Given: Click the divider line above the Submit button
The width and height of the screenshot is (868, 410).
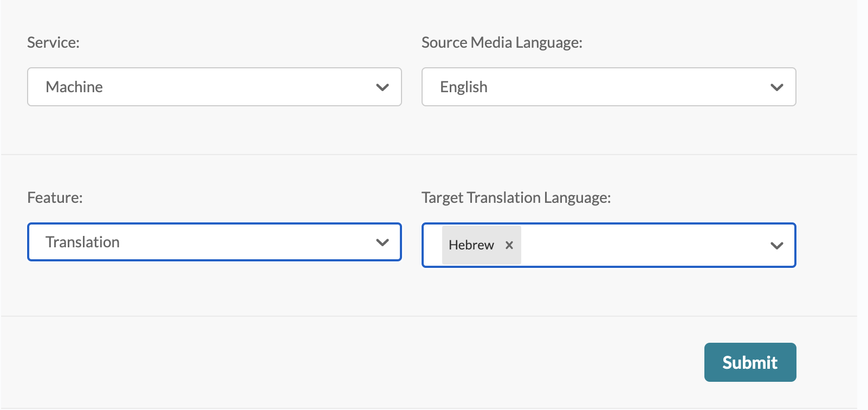Looking at the screenshot, I should [x=428, y=316].
